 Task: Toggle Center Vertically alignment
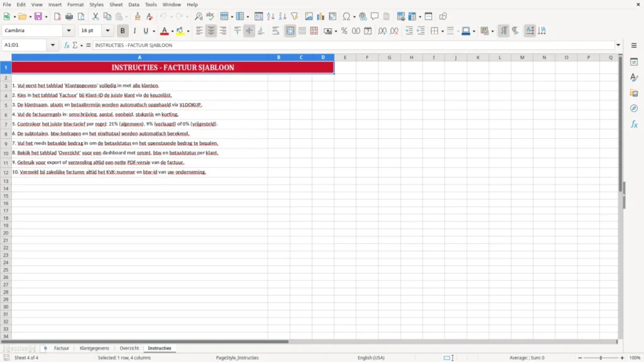click(x=249, y=31)
